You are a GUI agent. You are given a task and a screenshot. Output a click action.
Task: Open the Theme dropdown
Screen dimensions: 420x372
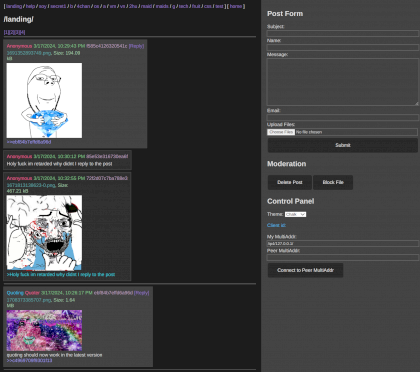point(295,214)
